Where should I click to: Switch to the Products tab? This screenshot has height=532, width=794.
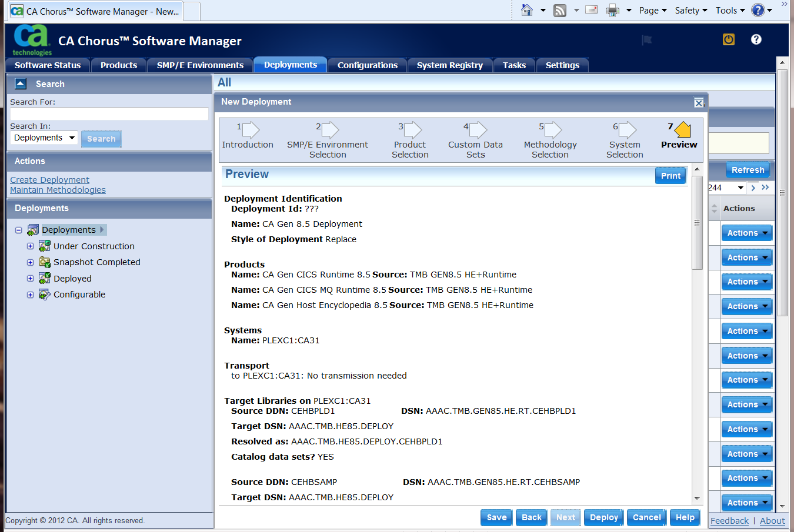pyautogui.click(x=119, y=65)
